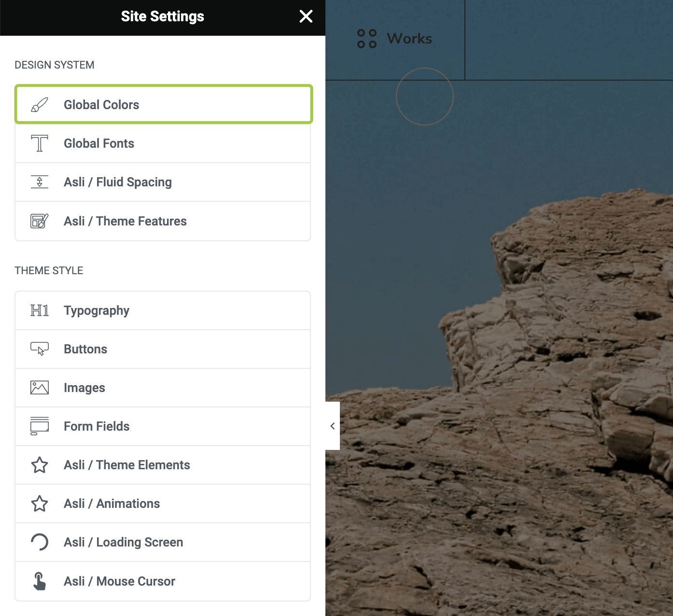
Task: Click the four-circle grid icon beside Works
Action: click(x=366, y=39)
